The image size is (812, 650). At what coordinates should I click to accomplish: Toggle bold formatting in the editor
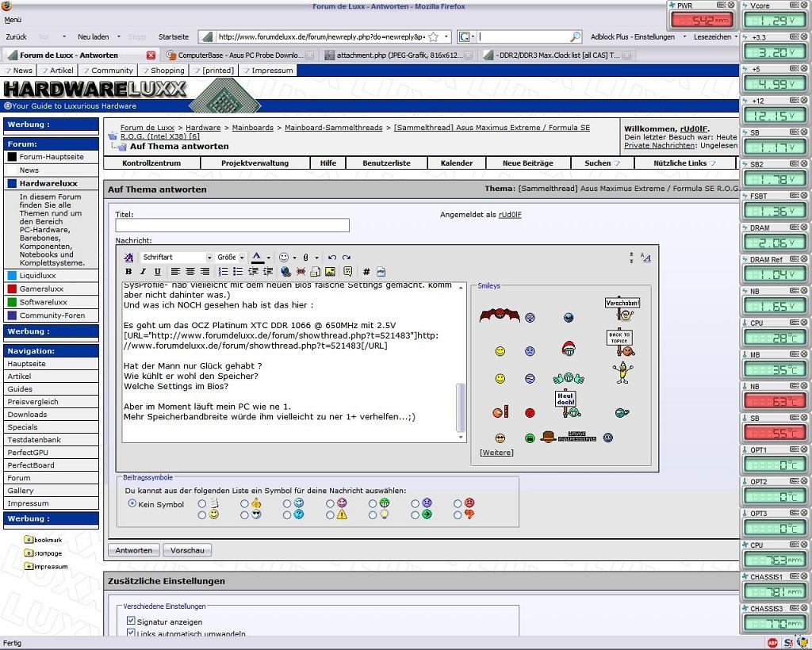(x=128, y=272)
